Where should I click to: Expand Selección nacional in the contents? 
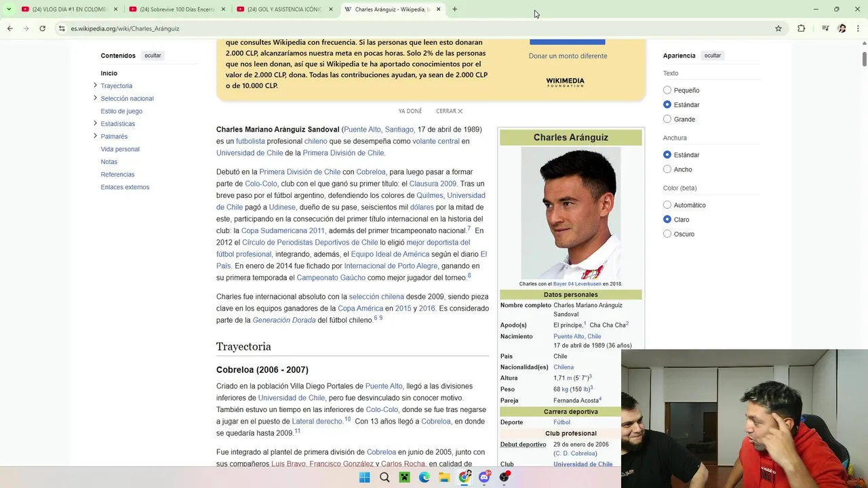[95, 98]
